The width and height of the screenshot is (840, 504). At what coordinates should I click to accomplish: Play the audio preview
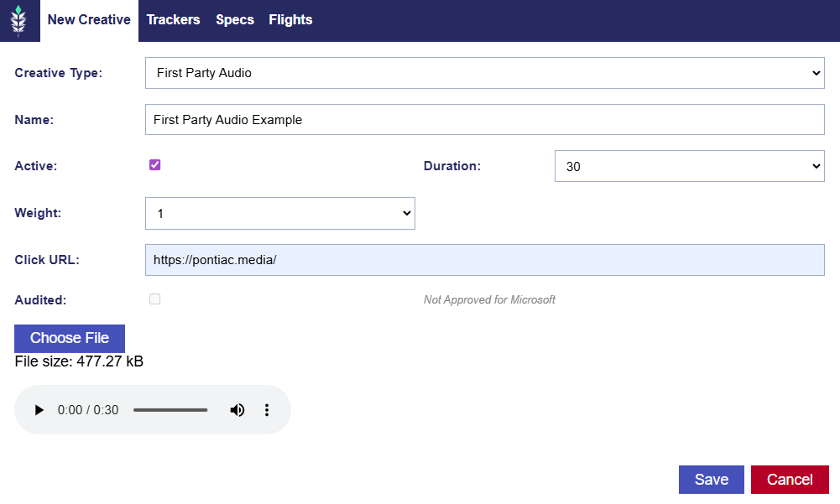(39, 410)
